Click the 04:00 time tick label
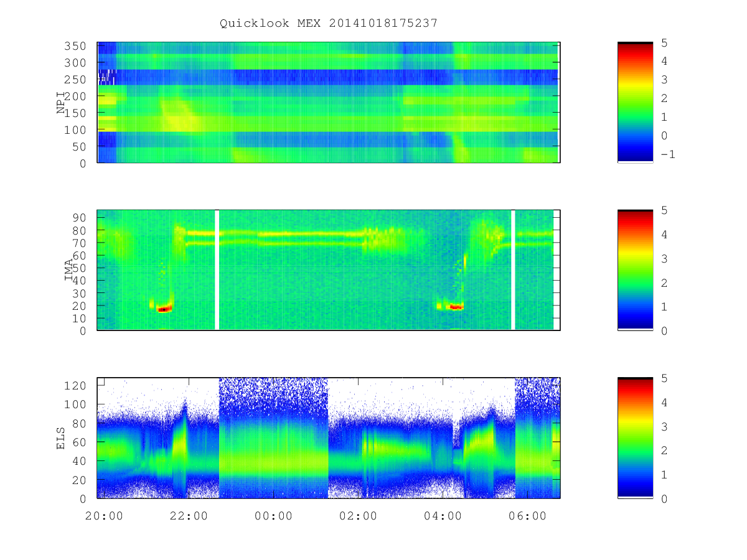 [443, 516]
